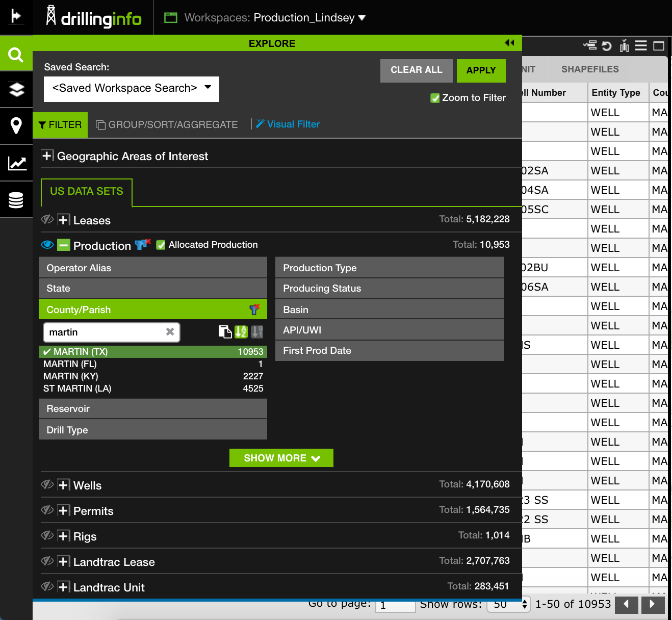The image size is (672, 620).
Task: Click the Go to page input field
Action: [396, 605]
